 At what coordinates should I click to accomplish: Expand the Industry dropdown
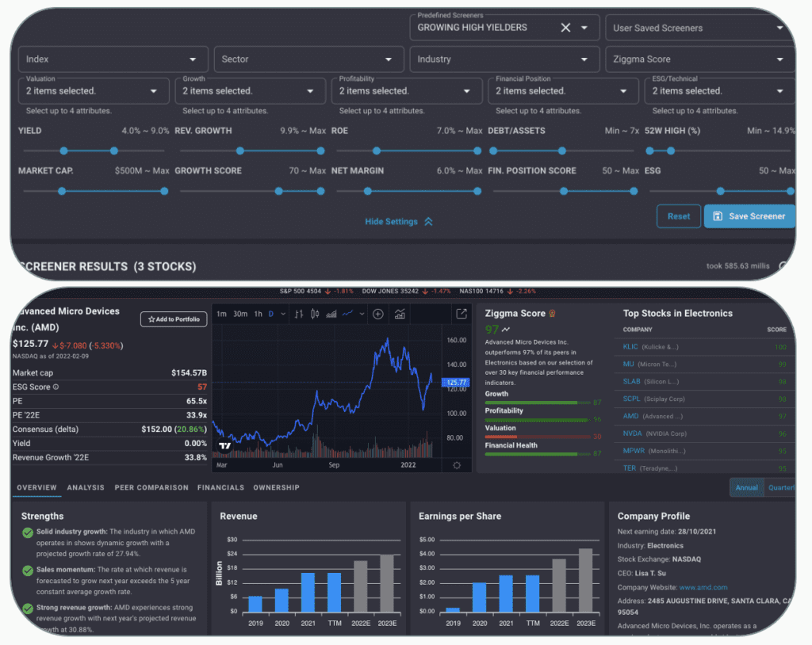[x=504, y=59]
